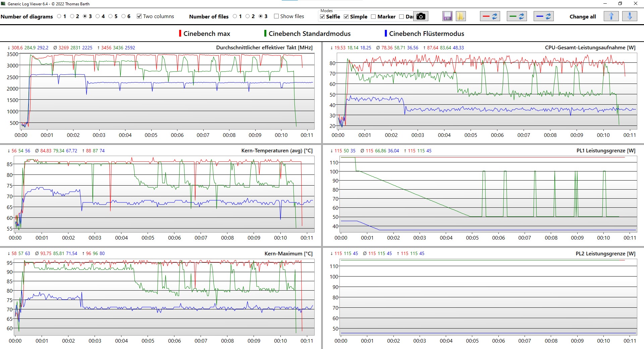
Task: Restore down the Generic Log Viewer window
Action: point(620,4)
